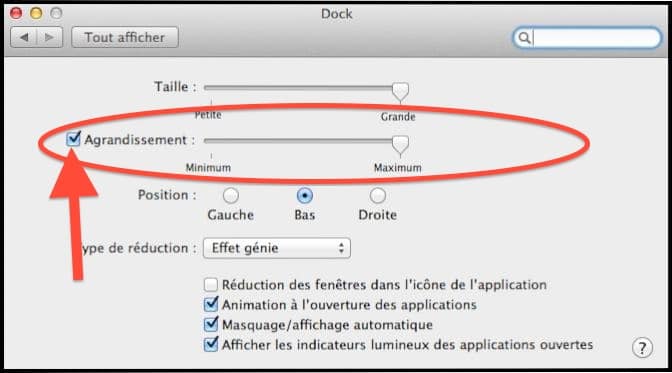The height and width of the screenshot is (373, 672).
Task: Uncheck Animation à l'ouverture des applications
Action: (210, 304)
